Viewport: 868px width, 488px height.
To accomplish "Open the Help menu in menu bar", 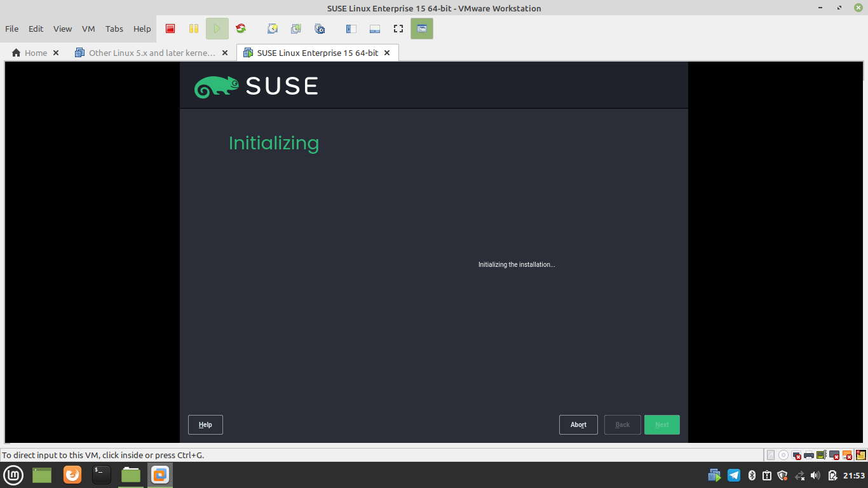I will pyautogui.click(x=142, y=29).
